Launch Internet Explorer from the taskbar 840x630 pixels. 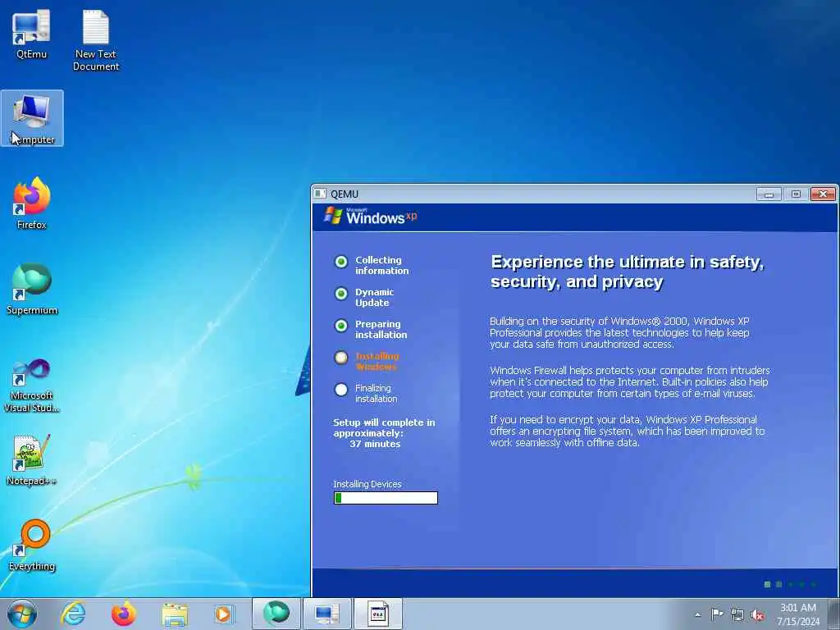click(73, 614)
